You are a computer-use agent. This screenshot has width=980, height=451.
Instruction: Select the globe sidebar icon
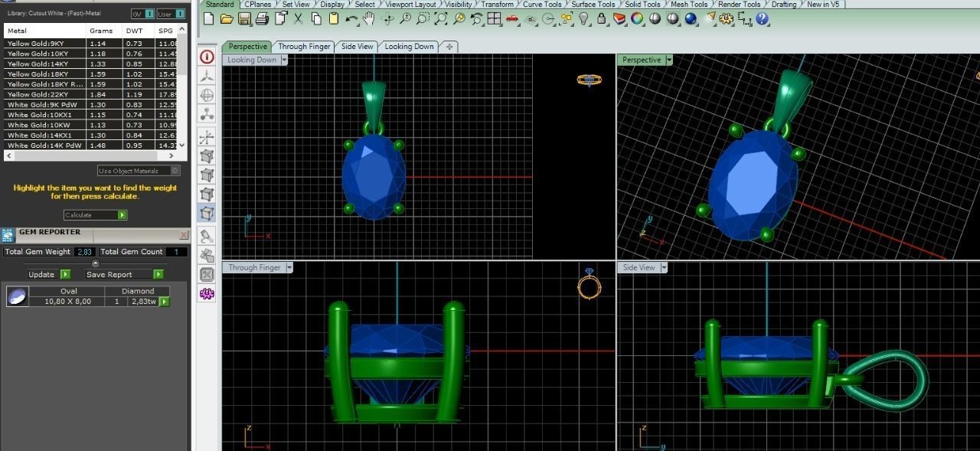coord(207,96)
